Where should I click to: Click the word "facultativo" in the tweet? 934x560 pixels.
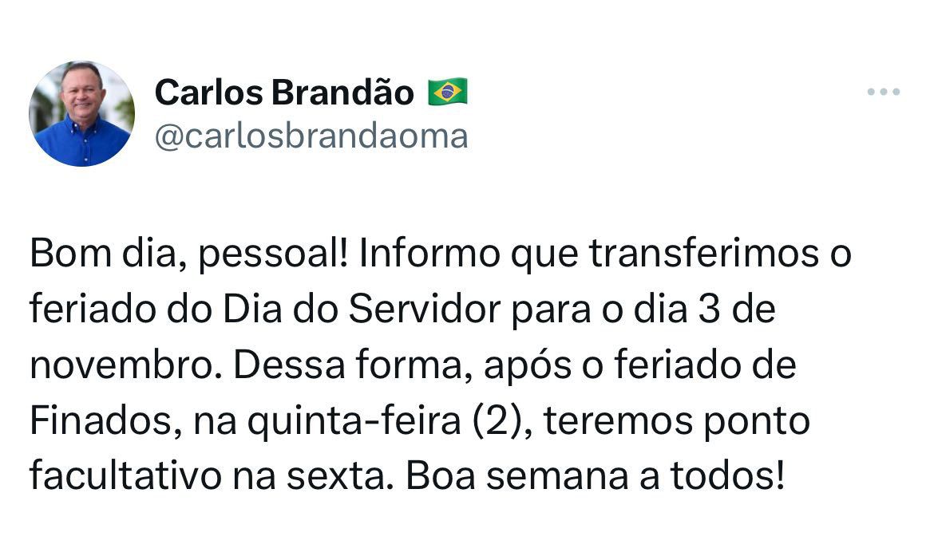[x=121, y=476]
